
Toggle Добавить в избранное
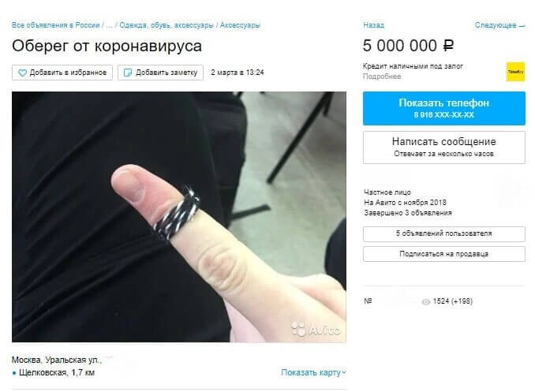tap(62, 73)
